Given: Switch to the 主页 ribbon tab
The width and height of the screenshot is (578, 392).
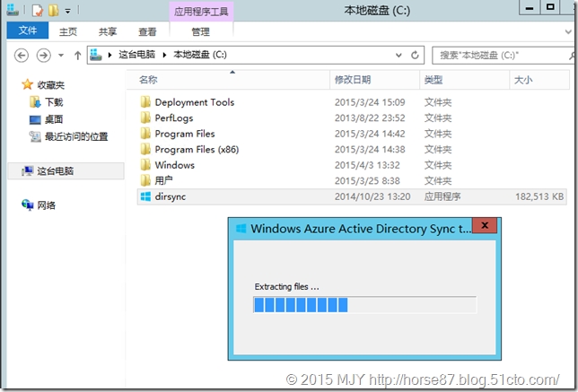Looking at the screenshot, I should tap(68, 31).
